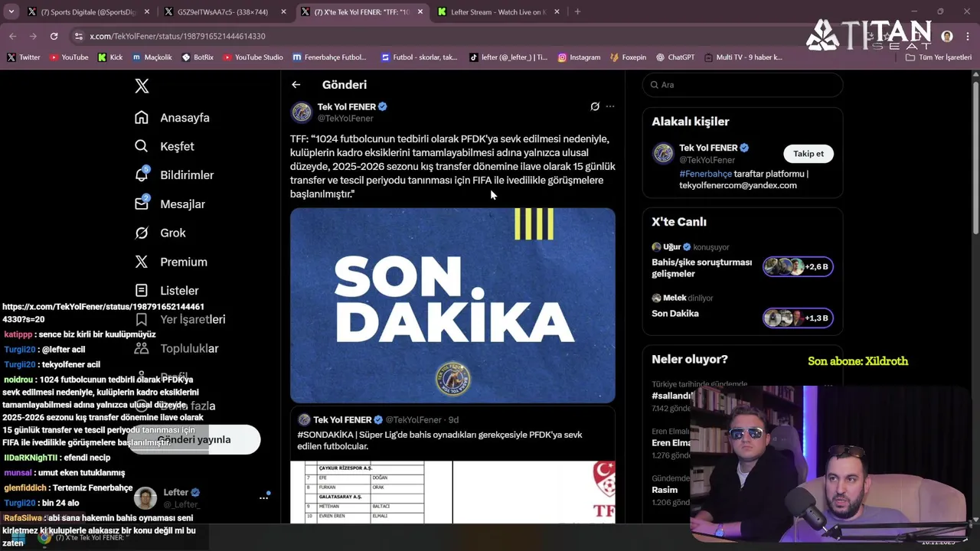
Task: Join the Son Dakika live space
Action: (675, 314)
